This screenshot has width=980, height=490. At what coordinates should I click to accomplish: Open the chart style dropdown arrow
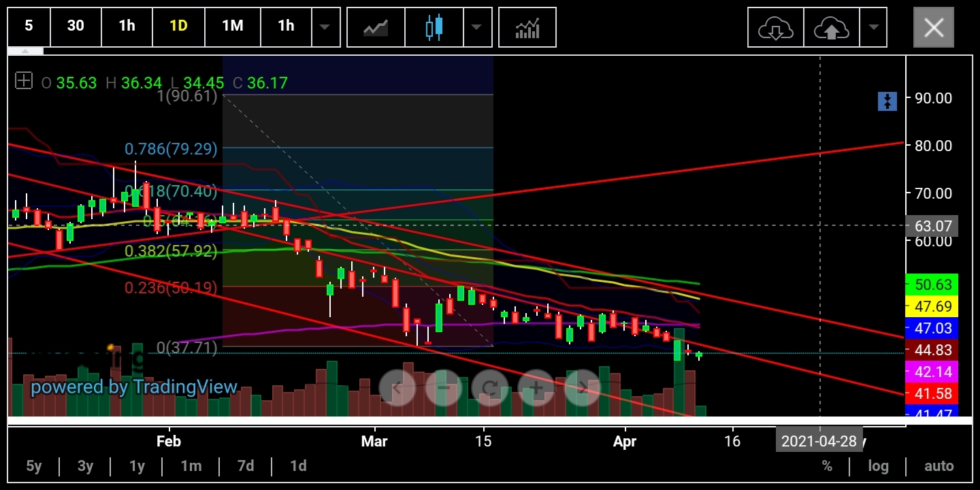476,27
